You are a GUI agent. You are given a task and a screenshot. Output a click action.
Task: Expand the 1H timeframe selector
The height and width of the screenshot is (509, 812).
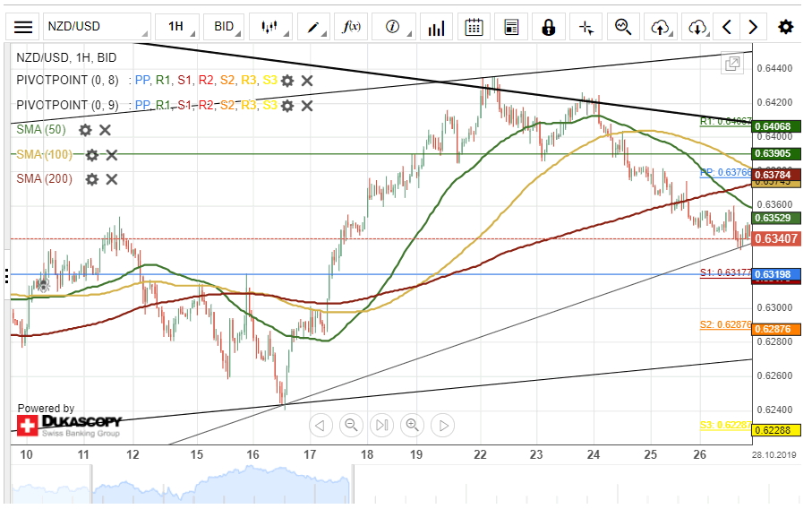pos(176,27)
